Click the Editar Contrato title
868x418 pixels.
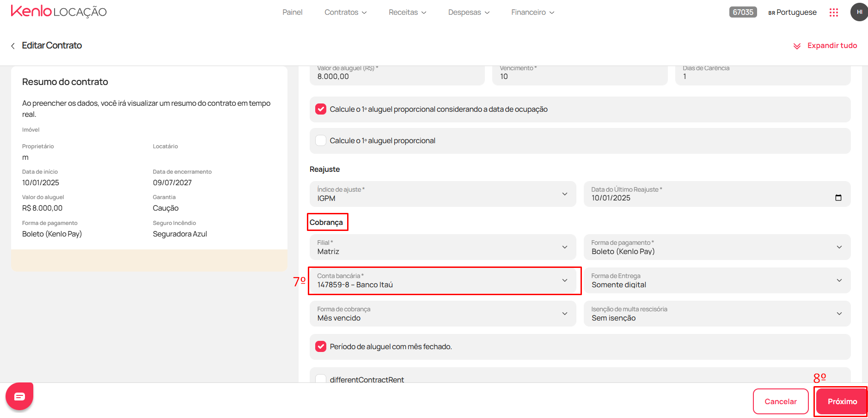(52, 45)
